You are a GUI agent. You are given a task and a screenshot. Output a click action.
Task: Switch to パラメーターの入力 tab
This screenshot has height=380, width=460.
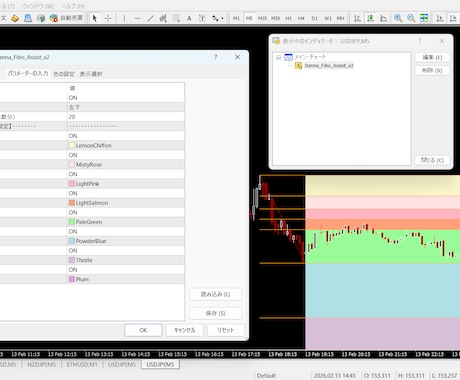[28, 73]
